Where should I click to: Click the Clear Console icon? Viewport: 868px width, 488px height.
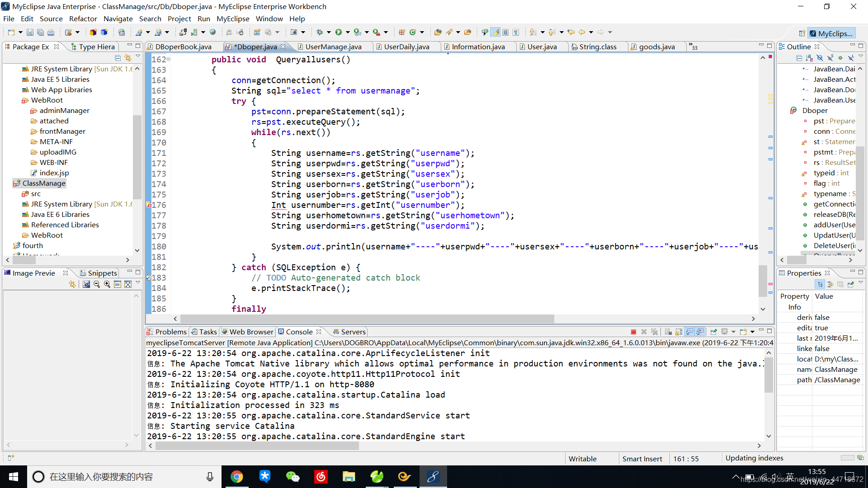[x=668, y=332]
